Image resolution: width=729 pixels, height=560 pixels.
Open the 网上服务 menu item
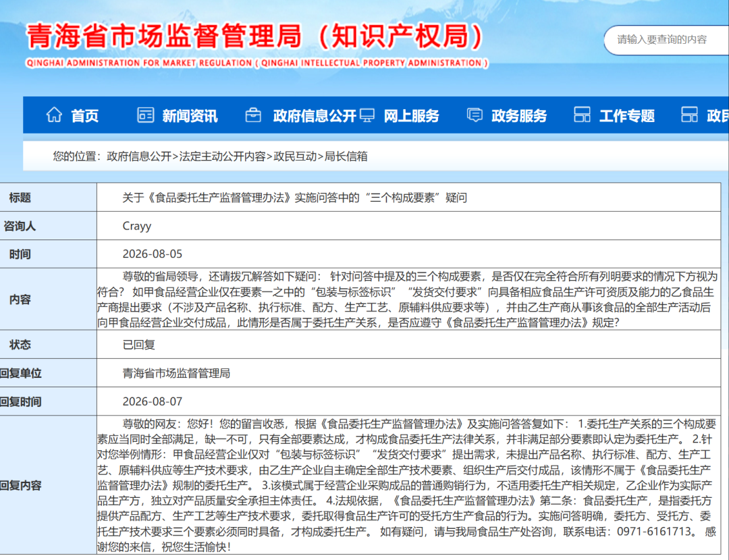click(x=412, y=116)
